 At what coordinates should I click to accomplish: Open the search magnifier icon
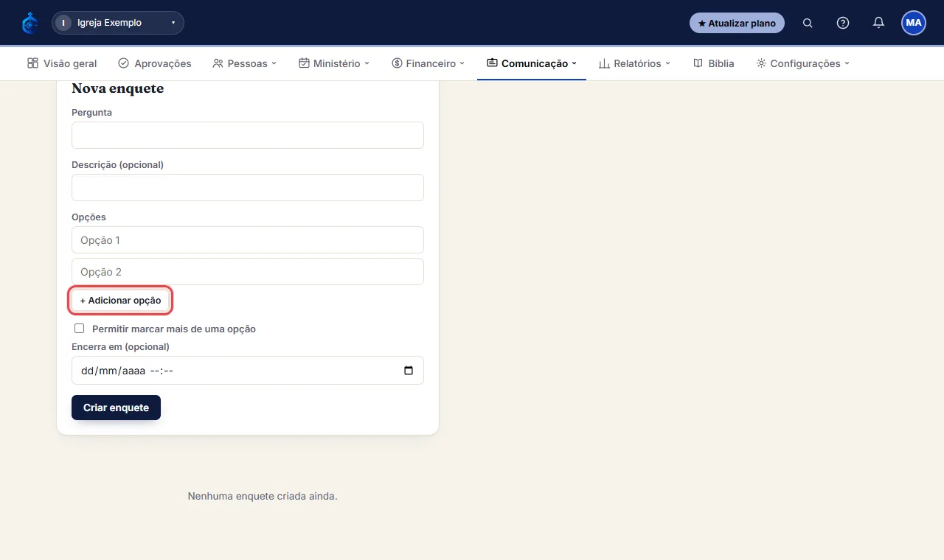[808, 23]
